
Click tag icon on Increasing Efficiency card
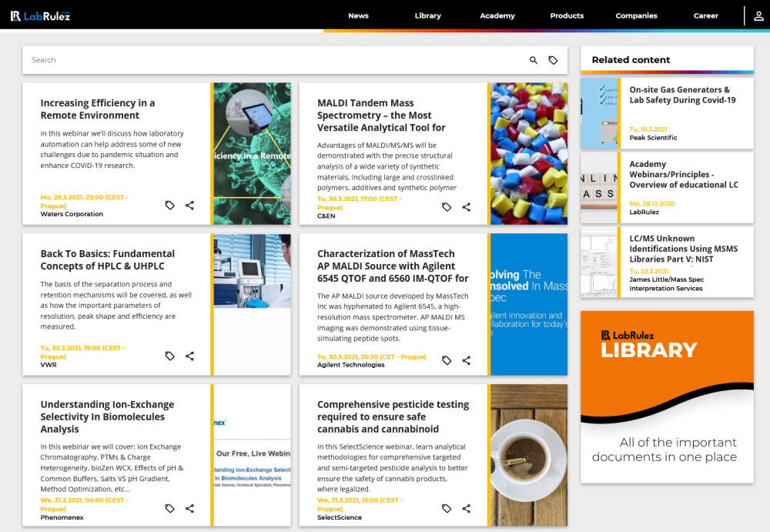[x=170, y=206]
